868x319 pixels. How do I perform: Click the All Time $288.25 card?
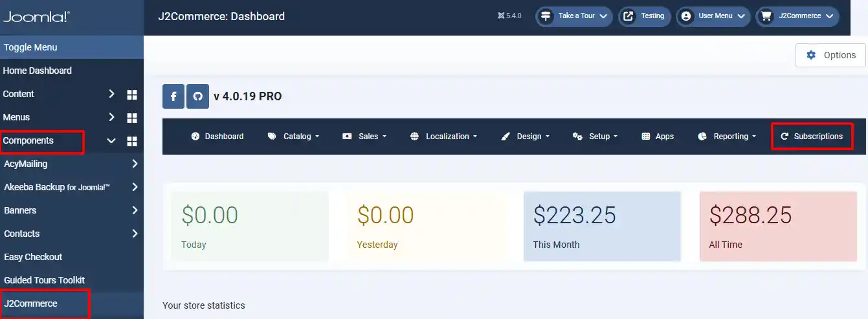coord(778,226)
